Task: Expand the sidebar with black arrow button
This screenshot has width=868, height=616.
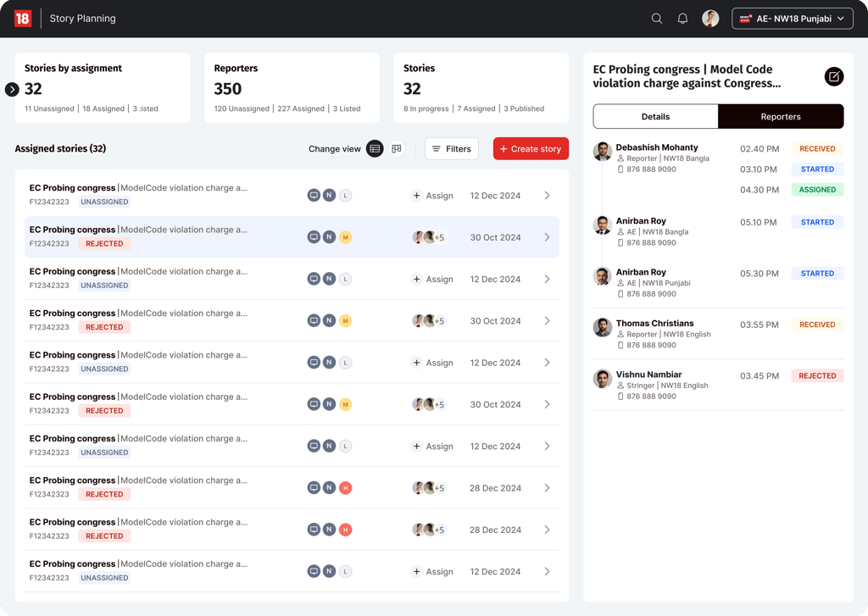Action: 12,89
